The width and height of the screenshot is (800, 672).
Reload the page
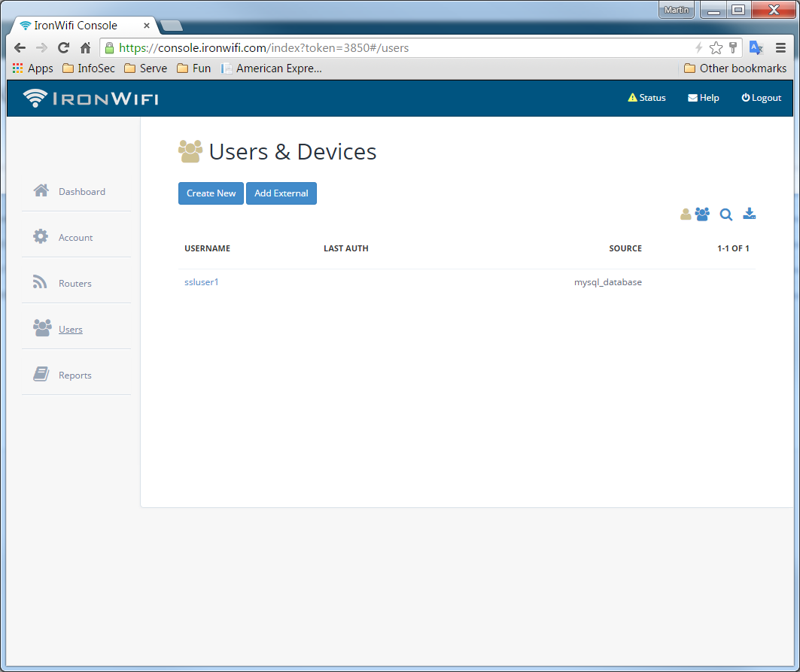tap(63, 47)
